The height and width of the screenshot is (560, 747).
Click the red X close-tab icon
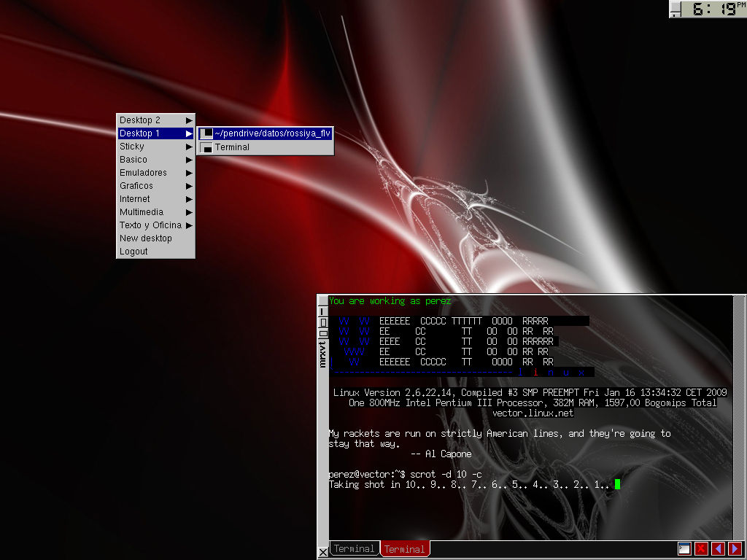coord(701,549)
